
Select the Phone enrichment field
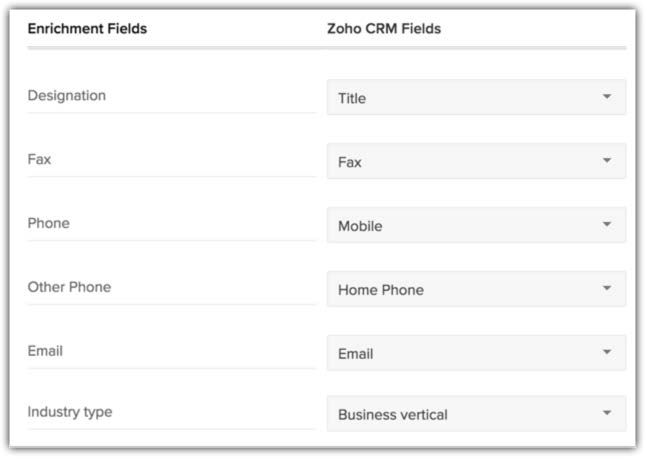click(x=48, y=223)
